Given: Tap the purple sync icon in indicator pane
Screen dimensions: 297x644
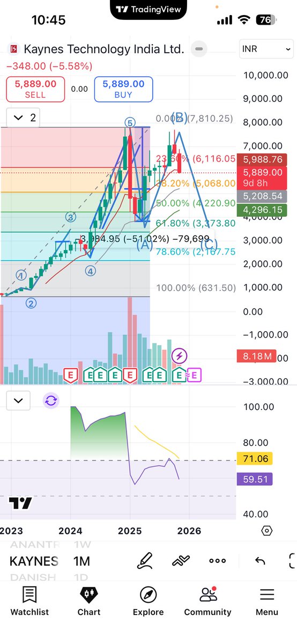Looking at the screenshot, I should [x=51, y=400].
